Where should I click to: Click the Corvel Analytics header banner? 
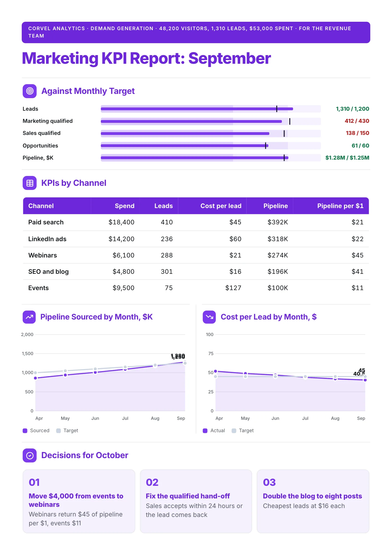click(196, 32)
